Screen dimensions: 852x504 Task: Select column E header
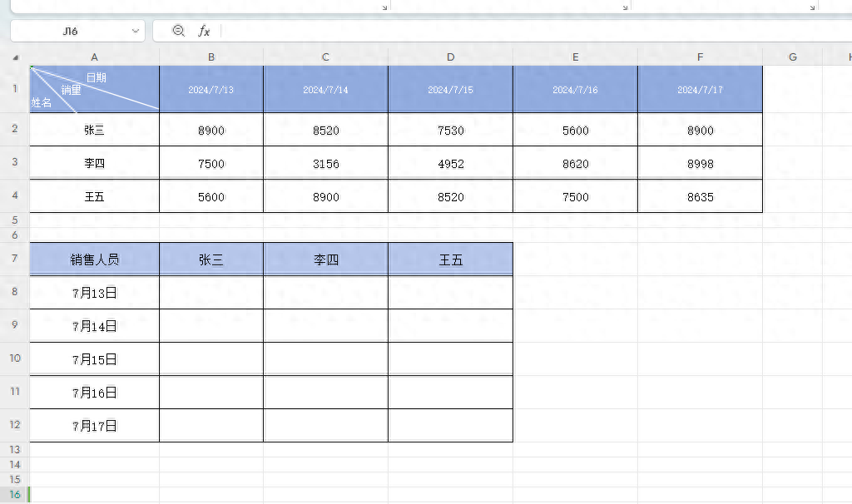(576, 57)
